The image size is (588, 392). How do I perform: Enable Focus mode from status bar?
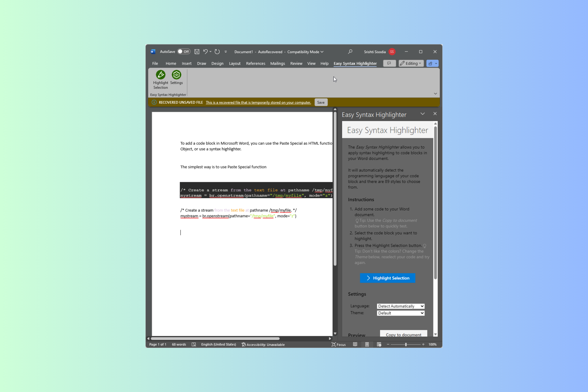tap(338, 344)
